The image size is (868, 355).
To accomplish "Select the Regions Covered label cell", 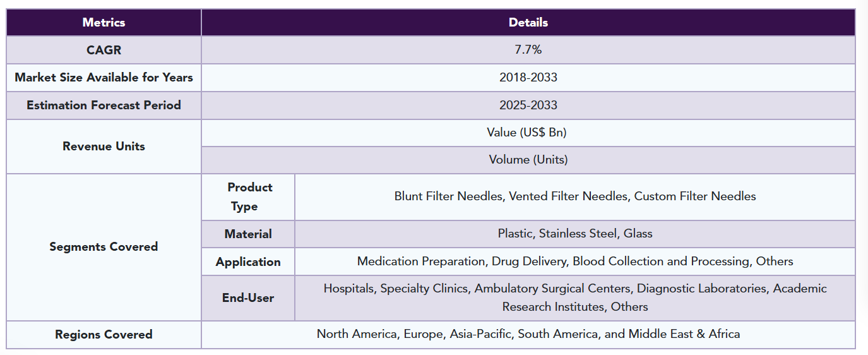I will [104, 335].
